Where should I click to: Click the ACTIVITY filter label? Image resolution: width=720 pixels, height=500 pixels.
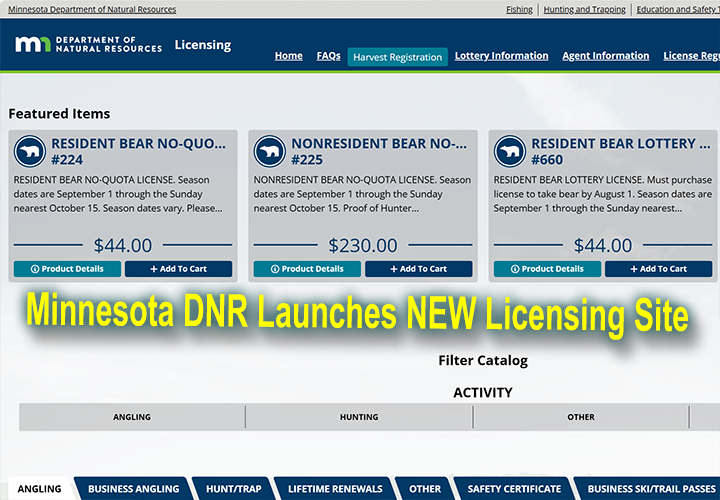pos(483,393)
